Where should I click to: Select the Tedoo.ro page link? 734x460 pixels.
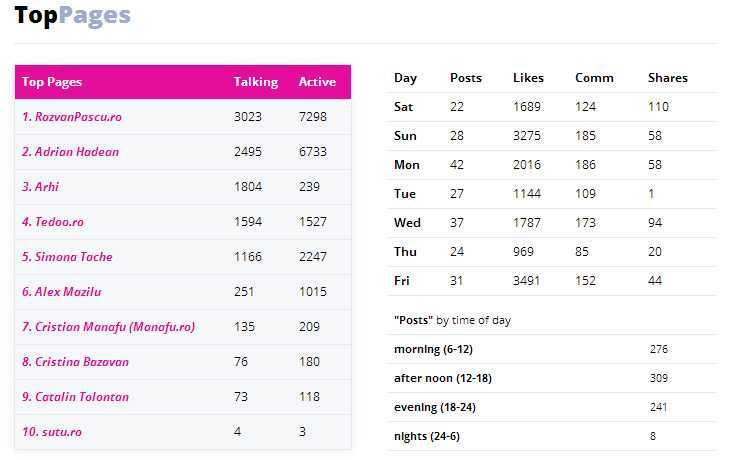(x=53, y=222)
